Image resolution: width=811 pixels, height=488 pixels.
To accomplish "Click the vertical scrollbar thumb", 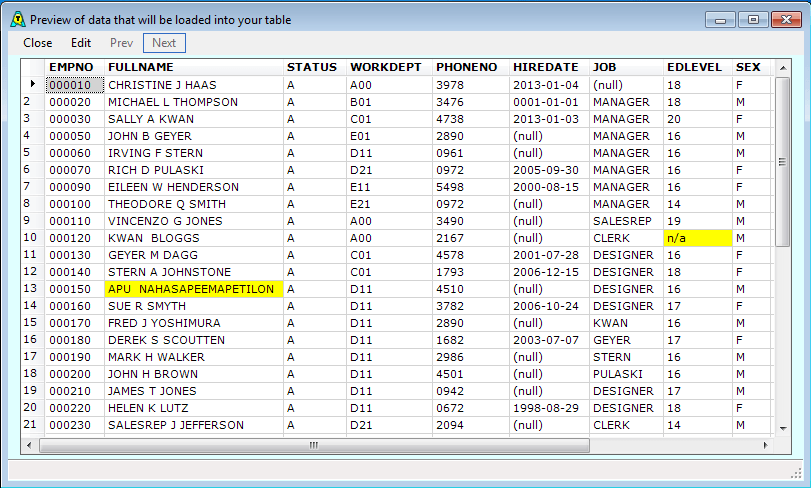I will (783, 162).
